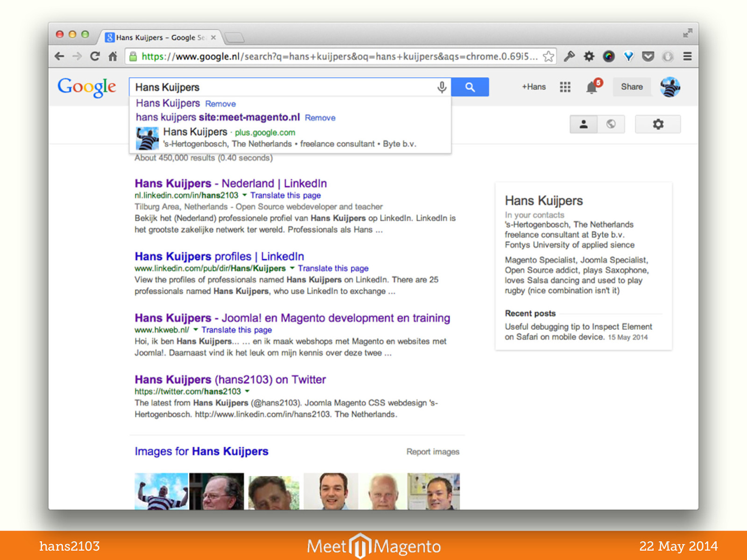The image size is (747, 560).
Task: Open Joomla en Magento development result
Action: [292, 318]
